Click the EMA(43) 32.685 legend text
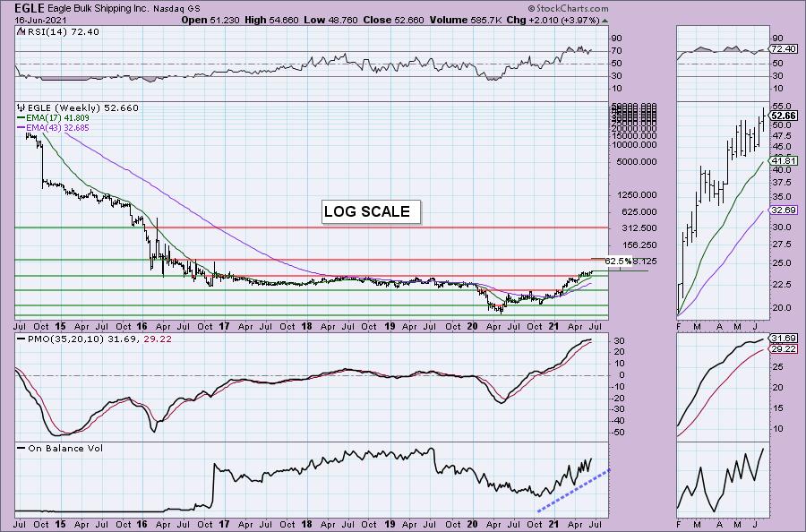The height and width of the screenshot is (532, 806). coord(57,127)
